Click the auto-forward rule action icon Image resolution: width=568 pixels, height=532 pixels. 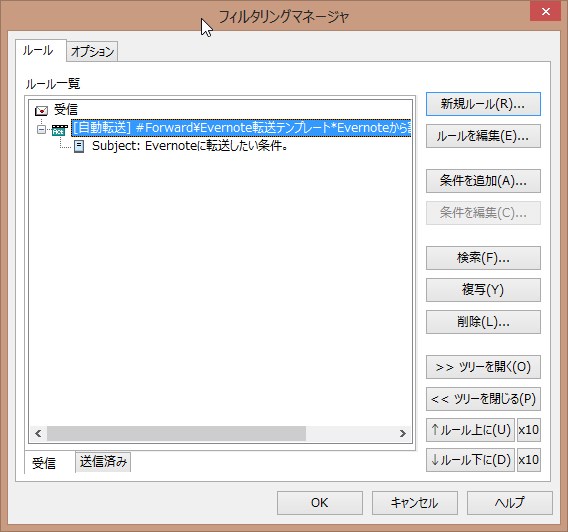pyautogui.click(x=60, y=129)
